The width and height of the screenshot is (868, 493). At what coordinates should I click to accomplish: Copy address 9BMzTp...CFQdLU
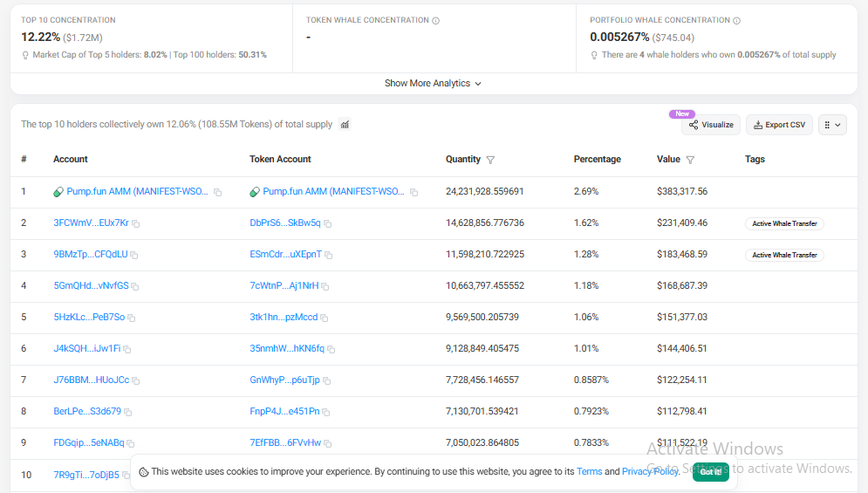pos(134,255)
